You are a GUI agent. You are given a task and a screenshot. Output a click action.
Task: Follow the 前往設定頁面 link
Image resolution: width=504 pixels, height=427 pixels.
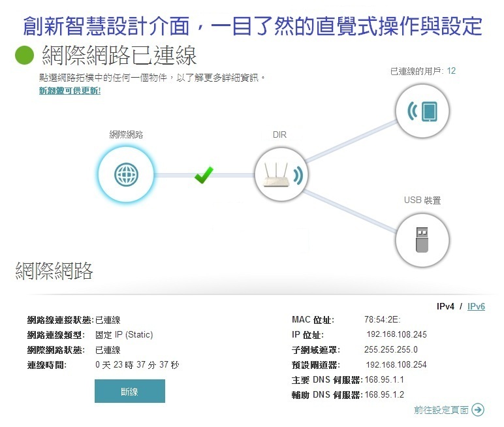pyautogui.click(x=441, y=410)
